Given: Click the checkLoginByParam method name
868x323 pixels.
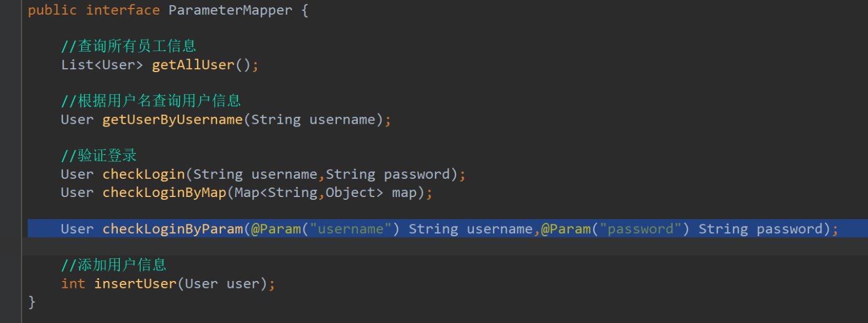Looking at the screenshot, I should 173,229.
